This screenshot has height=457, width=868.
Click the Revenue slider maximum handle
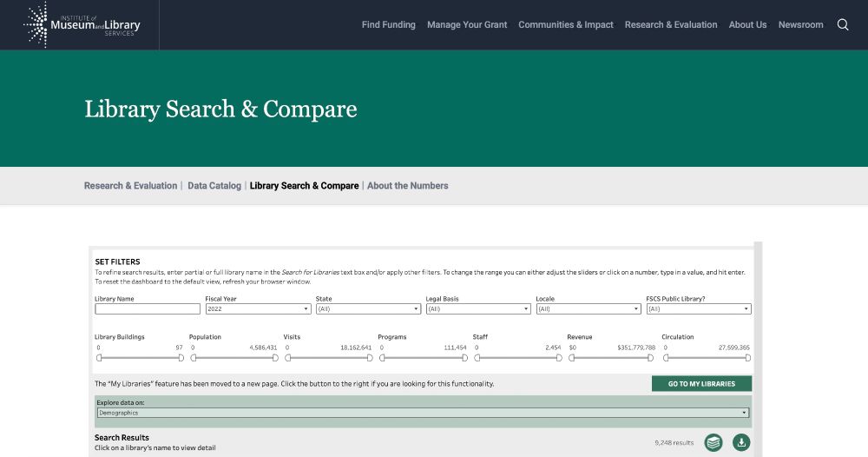[x=650, y=358]
